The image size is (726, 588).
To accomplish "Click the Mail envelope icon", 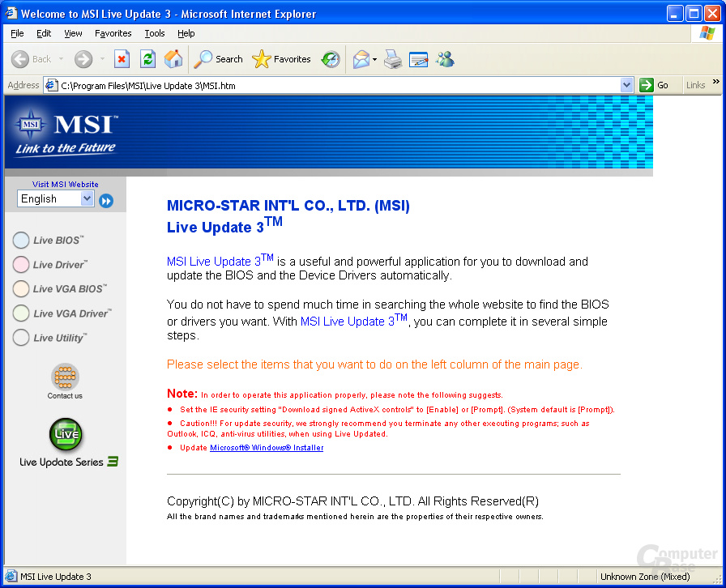I will click(x=361, y=59).
